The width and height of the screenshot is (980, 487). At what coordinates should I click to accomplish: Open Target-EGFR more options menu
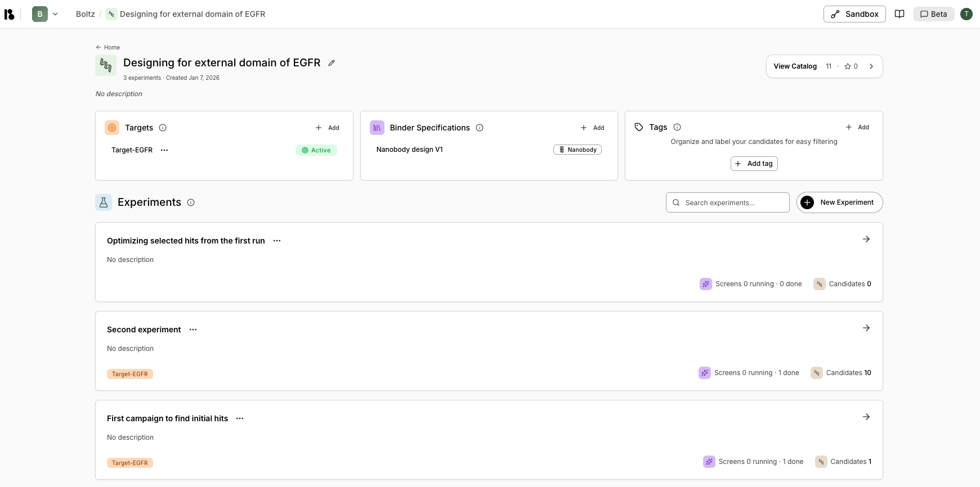164,150
